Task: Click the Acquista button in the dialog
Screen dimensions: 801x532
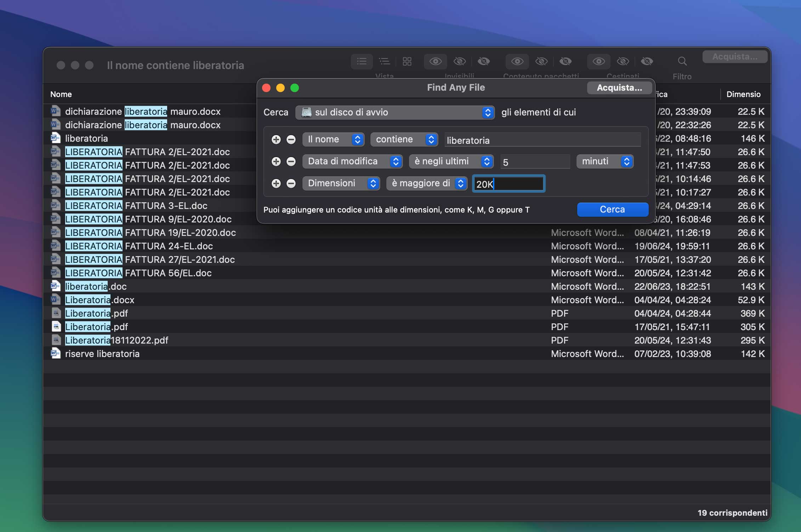Action: point(619,88)
